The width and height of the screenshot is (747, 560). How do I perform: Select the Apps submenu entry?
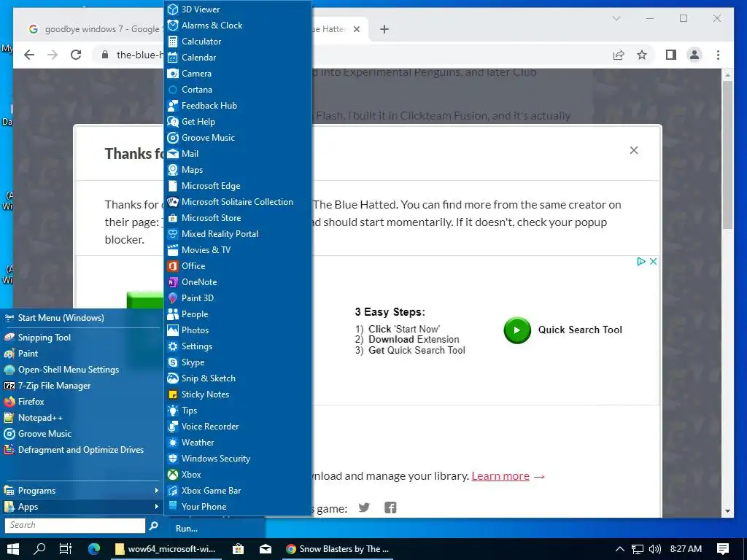(82, 507)
